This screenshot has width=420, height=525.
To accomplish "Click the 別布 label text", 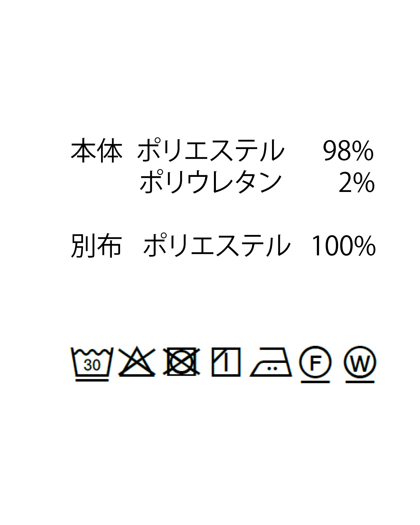I will [96, 246].
